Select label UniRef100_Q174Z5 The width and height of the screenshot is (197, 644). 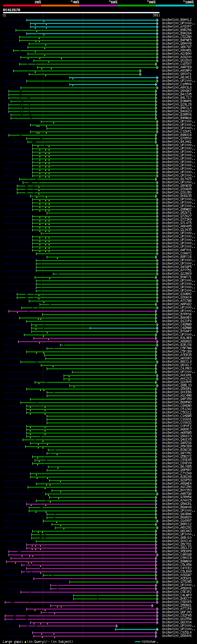pos(177,179)
